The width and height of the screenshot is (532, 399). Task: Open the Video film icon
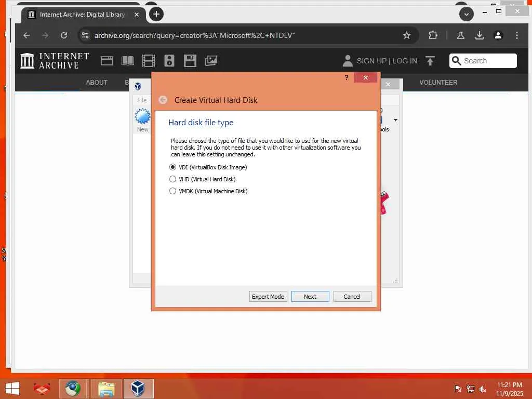coord(149,61)
